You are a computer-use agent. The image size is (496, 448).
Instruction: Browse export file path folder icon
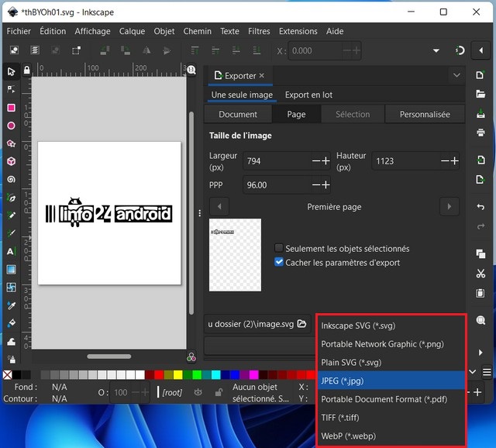pos(302,324)
